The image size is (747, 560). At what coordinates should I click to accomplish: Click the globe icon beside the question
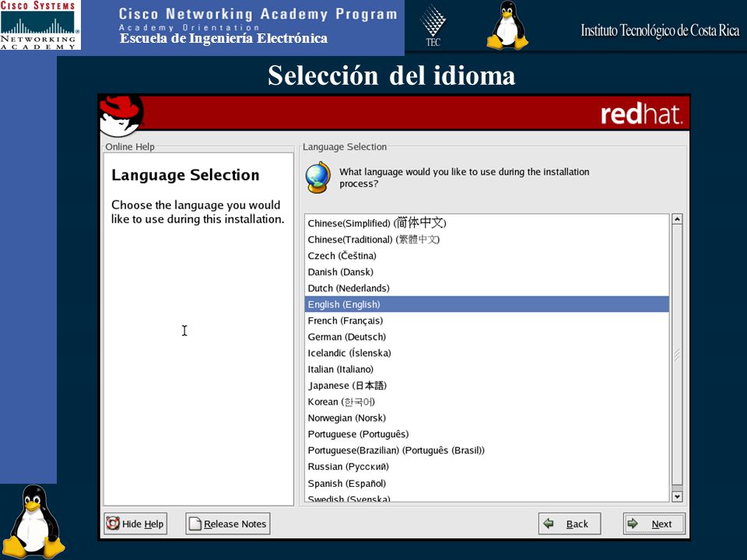click(x=317, y=177)
